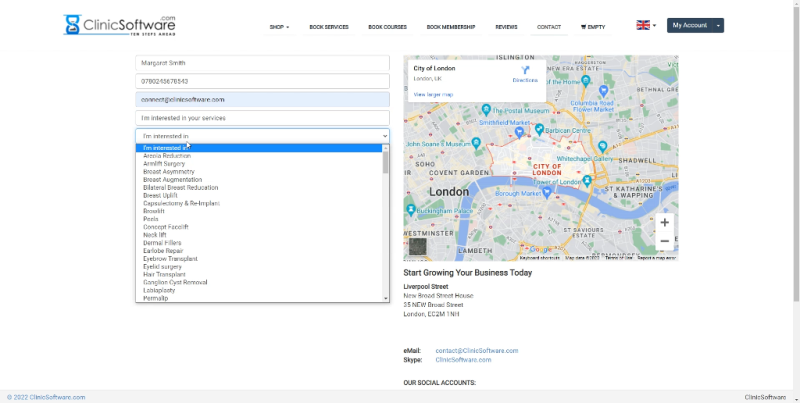
Task: Click Buckingham Palace map pin
Action: (411, 209)
